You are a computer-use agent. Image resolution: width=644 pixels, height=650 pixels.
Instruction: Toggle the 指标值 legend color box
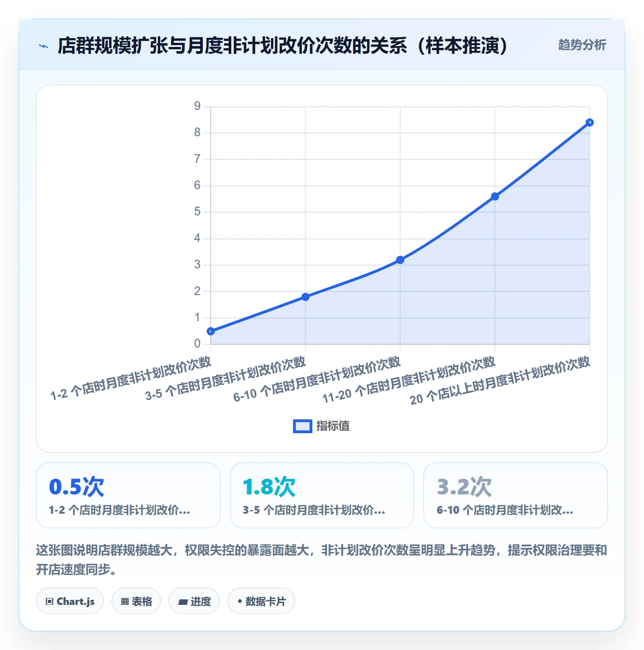pos(302,426)
